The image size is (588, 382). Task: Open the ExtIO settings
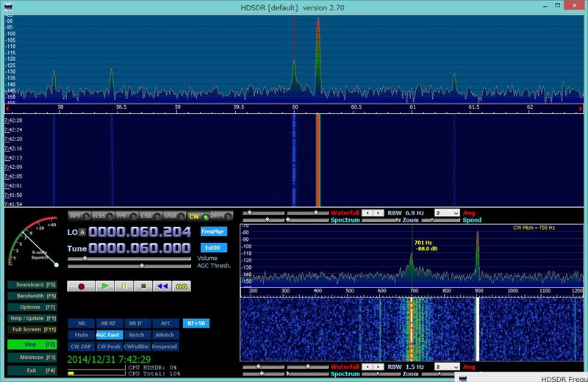click(213, 248)
